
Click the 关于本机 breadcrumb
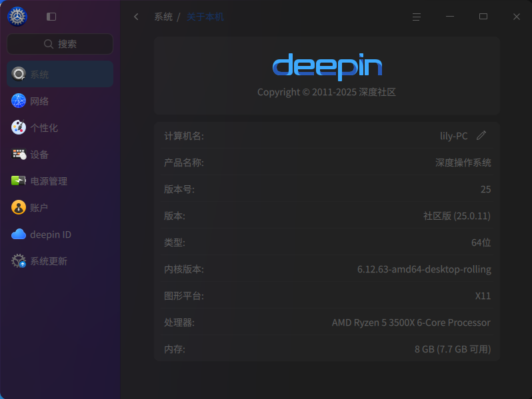pos(205,17)
